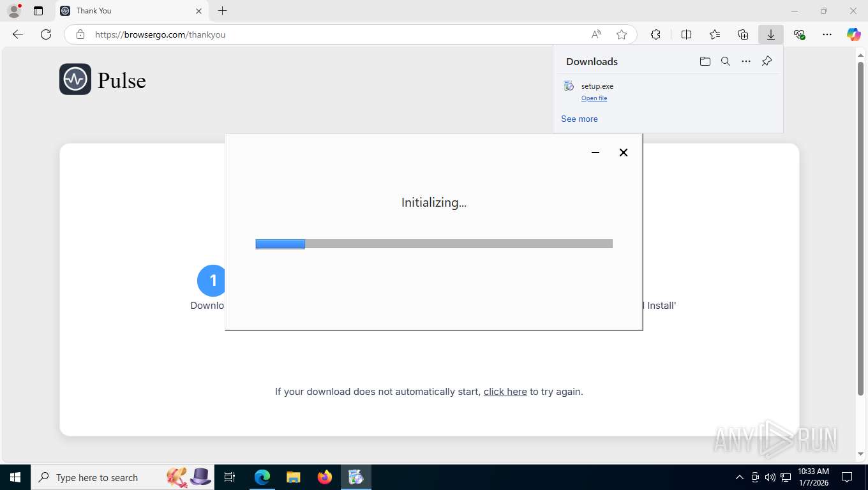
Task: Open Microsoft Edge from taskbar
Action: click(x=262, y=477)
